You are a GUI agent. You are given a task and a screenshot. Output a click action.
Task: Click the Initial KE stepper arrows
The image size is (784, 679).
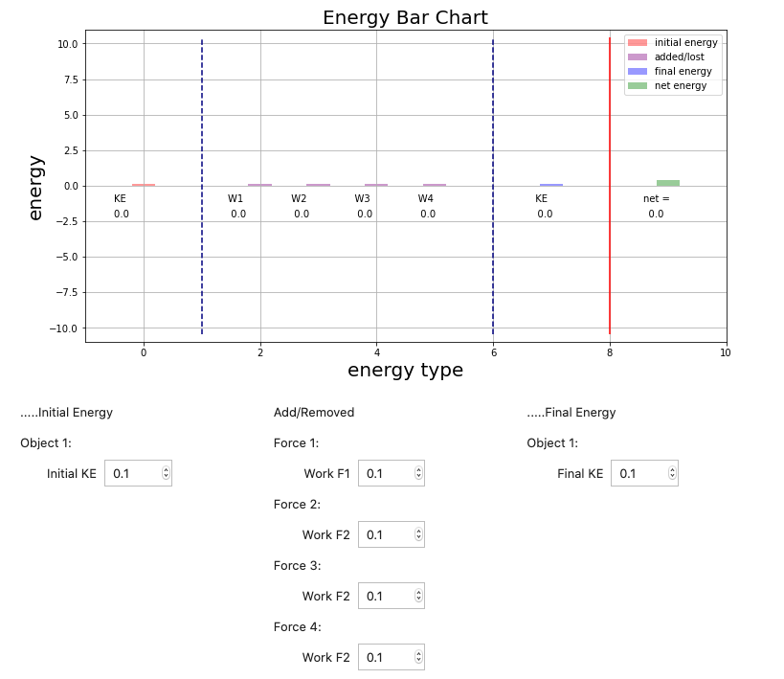click(166, 473)
